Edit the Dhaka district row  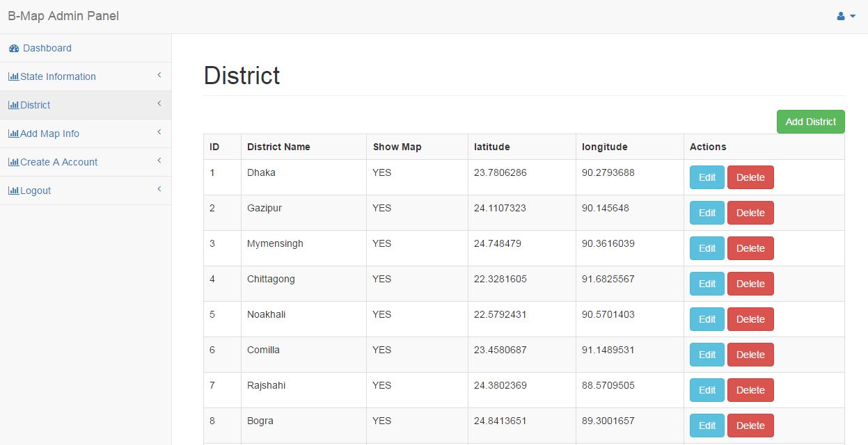pyautogui.click(x=707, y=177)
